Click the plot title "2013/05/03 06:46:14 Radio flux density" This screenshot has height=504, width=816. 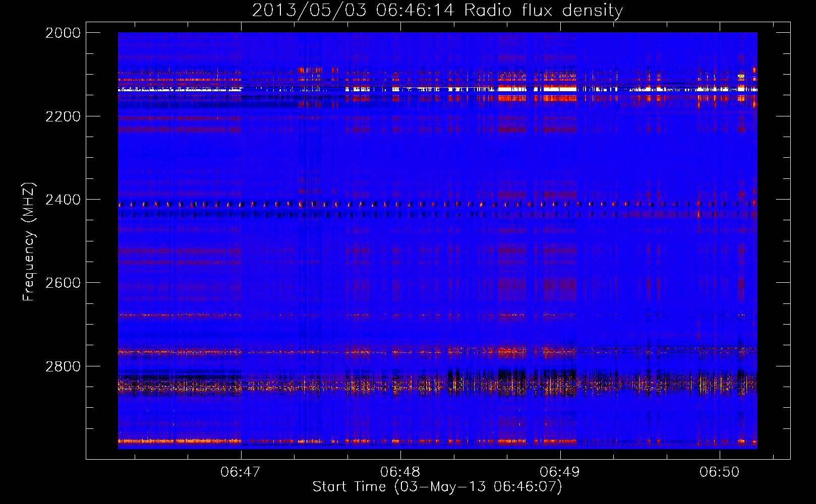437,10
